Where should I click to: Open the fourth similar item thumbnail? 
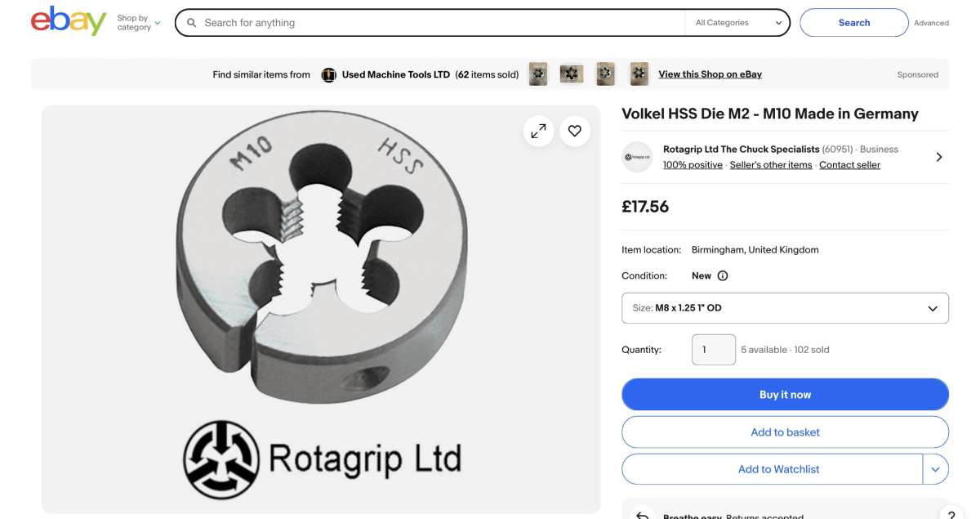639,74
